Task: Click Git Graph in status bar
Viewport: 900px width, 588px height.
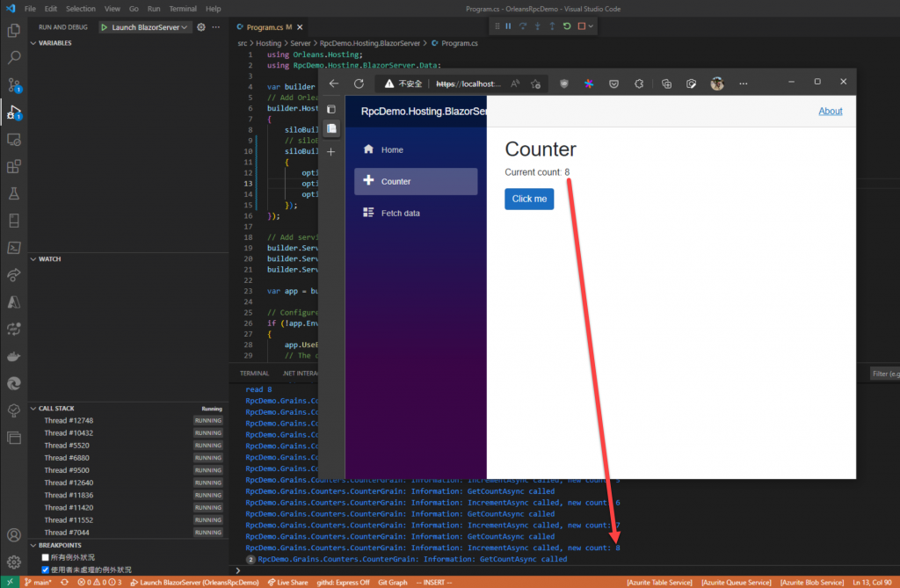Action: coord(393,582)
